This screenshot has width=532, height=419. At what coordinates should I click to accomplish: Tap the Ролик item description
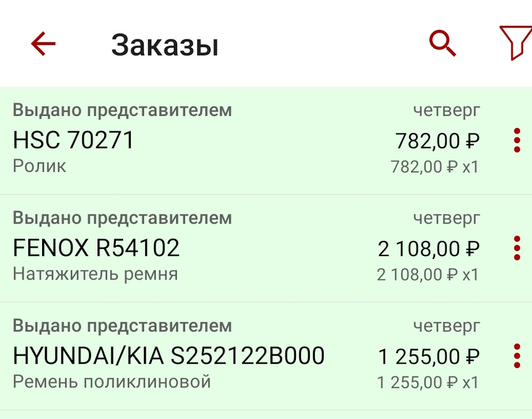(x=39, y=166)
